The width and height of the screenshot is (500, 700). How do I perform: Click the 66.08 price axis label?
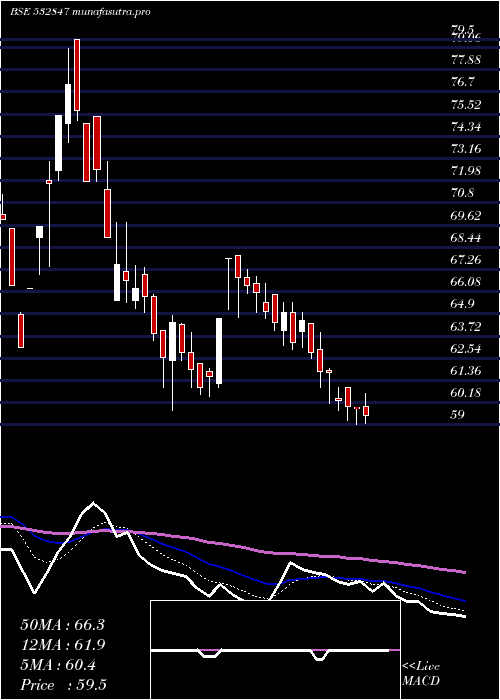(x=466, y=282)
